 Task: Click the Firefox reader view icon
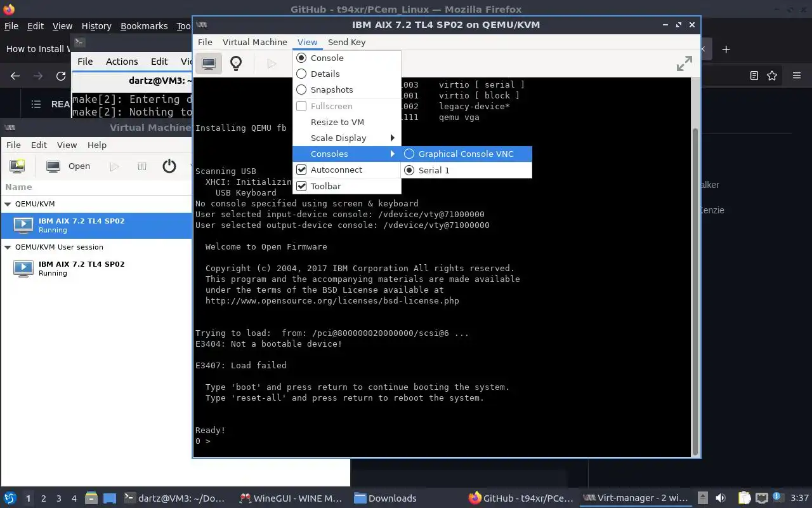[754, 76]
